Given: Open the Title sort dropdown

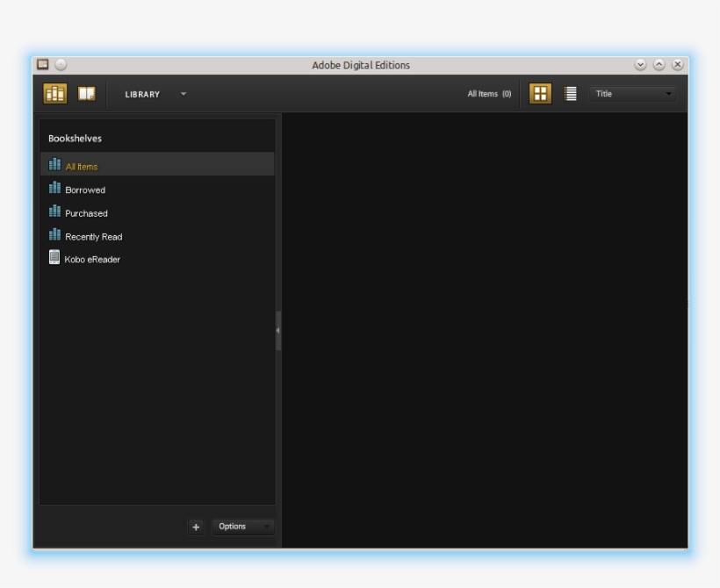Looking at the screenshot, I should pos(632,94).
